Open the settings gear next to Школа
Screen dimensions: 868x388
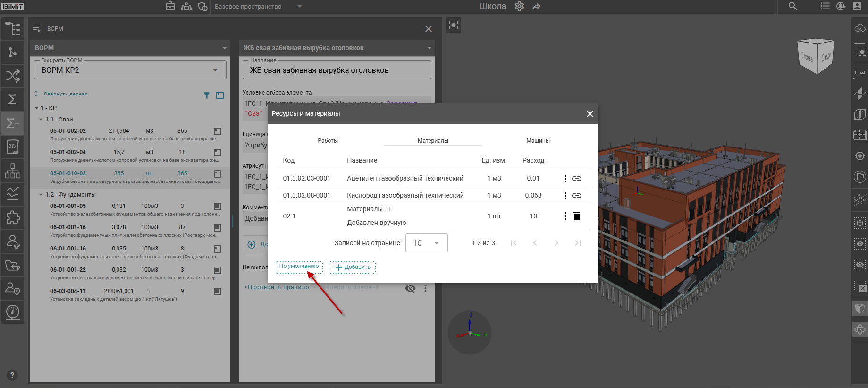pos(519,7)
